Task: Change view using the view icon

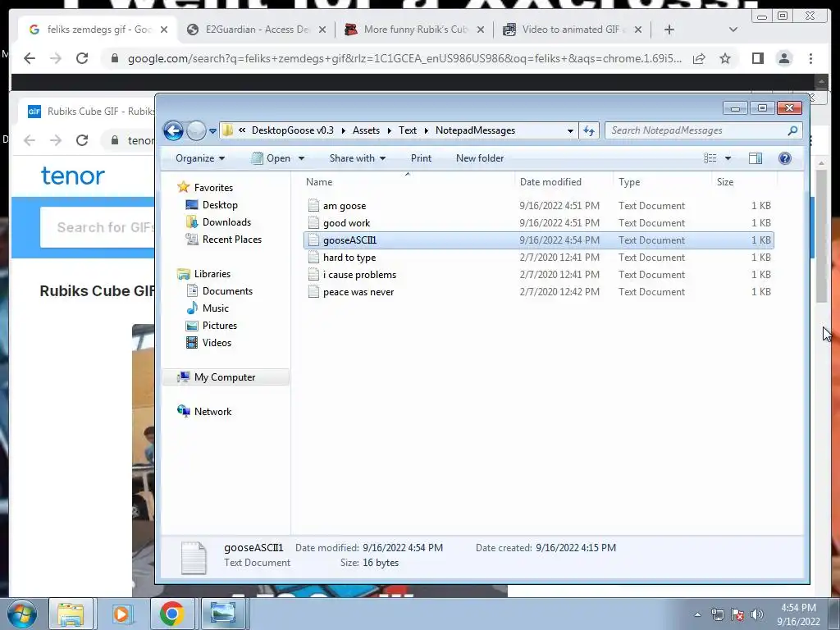Action: pos(710,158)
